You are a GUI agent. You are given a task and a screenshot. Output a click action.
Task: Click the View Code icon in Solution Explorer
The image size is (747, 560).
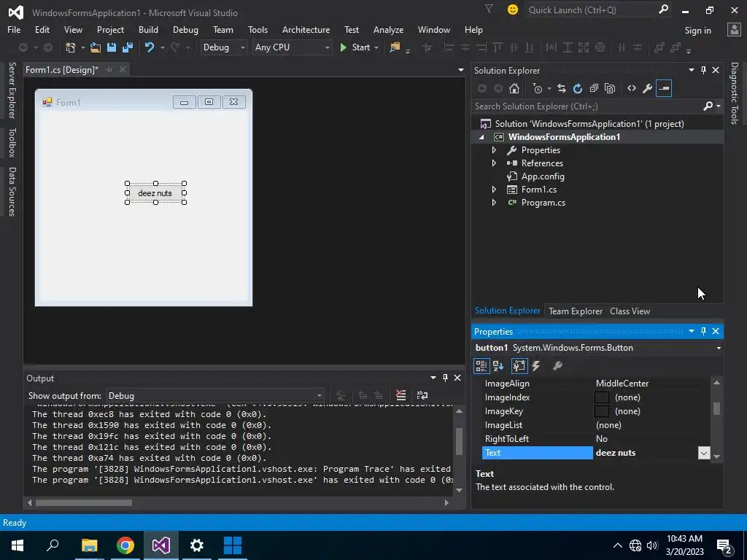tap(632, 88)
